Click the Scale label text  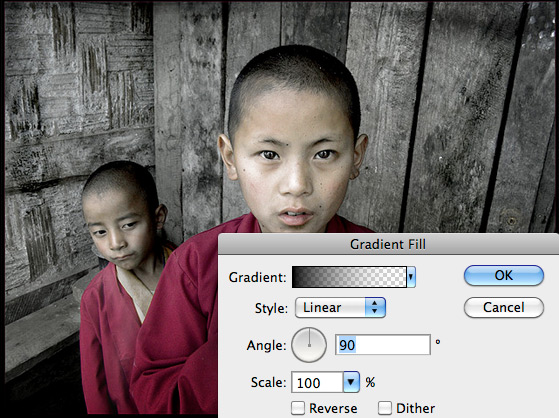[268, 382]
